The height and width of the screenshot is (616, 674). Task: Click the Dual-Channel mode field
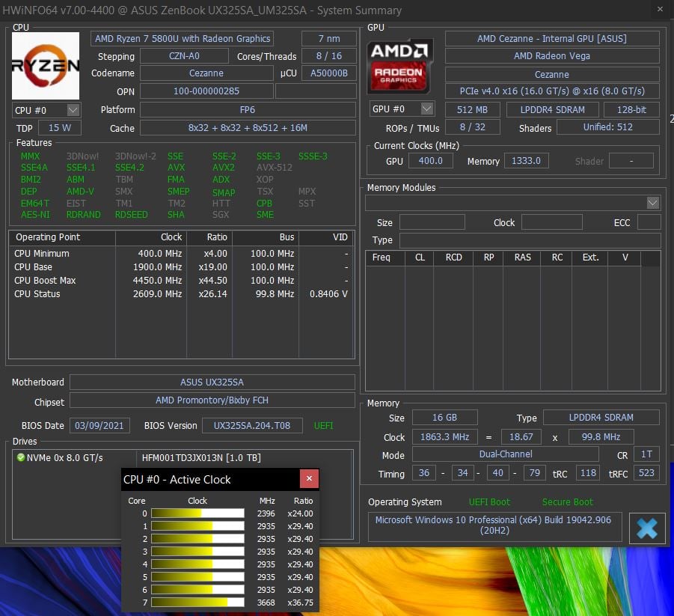[506, 454]
